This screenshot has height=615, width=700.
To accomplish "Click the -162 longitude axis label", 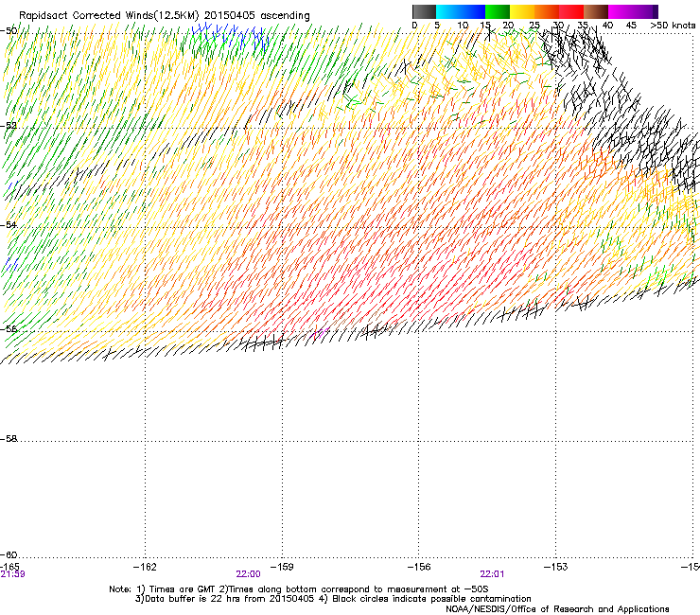I will click(145, 567).
